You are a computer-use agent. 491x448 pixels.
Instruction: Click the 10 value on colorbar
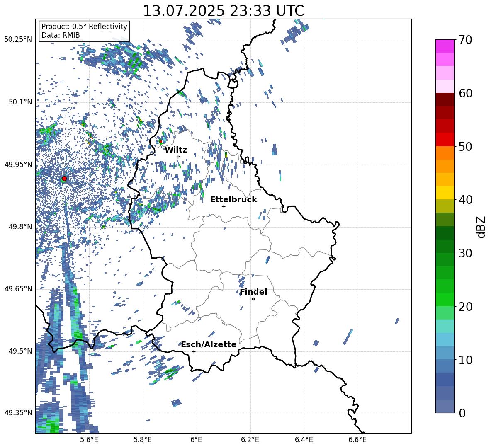(x=465, y=360)
